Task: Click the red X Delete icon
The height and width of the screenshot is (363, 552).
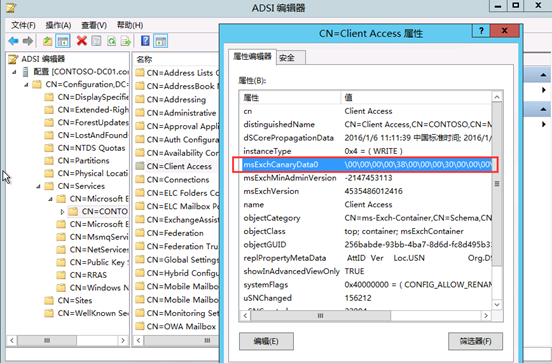Action: [82, 41]
